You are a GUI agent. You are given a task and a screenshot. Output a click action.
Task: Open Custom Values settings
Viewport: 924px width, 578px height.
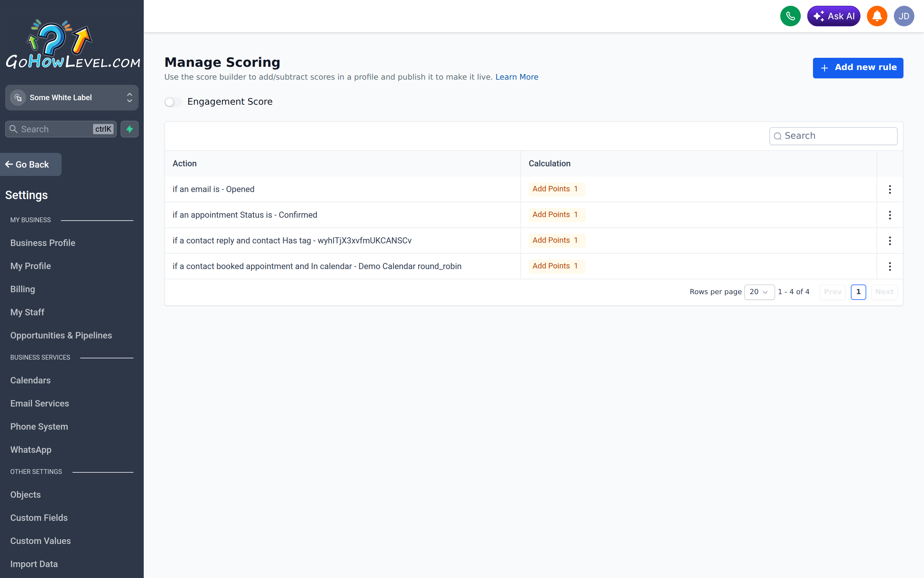40,541
